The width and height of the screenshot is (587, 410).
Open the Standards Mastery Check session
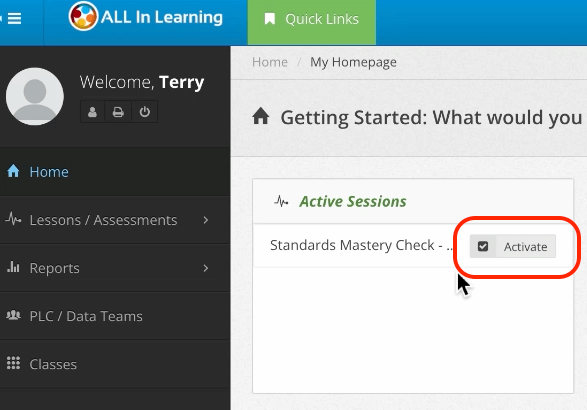(x=361, y=245)
